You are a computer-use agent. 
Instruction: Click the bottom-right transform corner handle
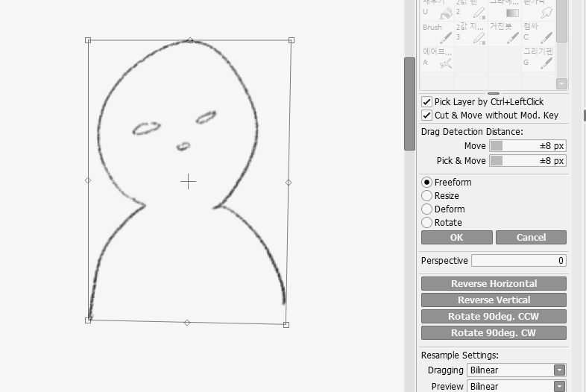[286, 325]
